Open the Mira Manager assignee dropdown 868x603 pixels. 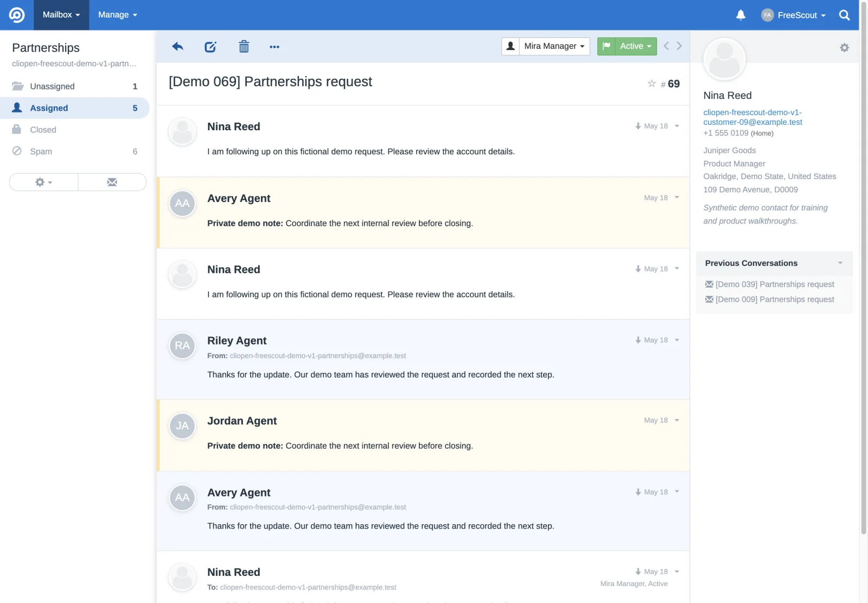[x=554, y=46]
